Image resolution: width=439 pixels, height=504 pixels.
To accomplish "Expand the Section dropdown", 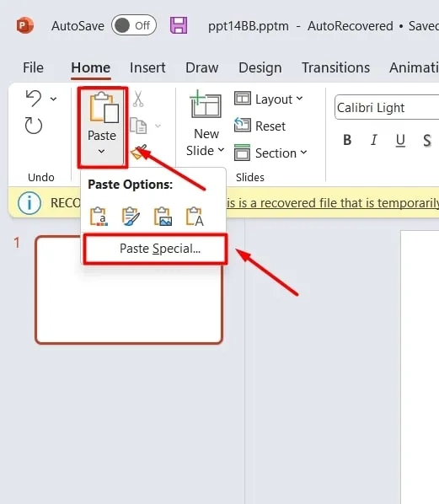I will [x=270, y=153].
